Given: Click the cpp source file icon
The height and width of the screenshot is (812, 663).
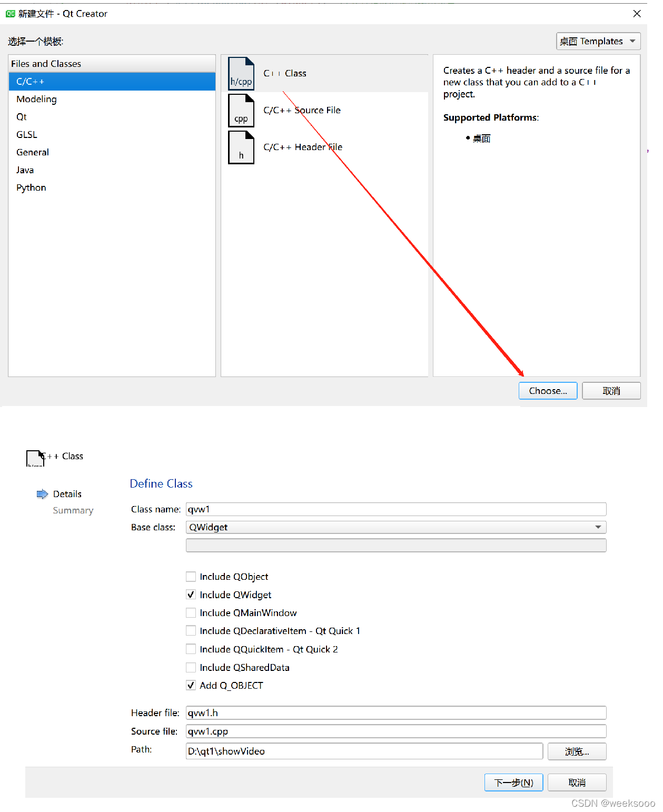Looking at the screenshot, I should (x=241, y=111).
